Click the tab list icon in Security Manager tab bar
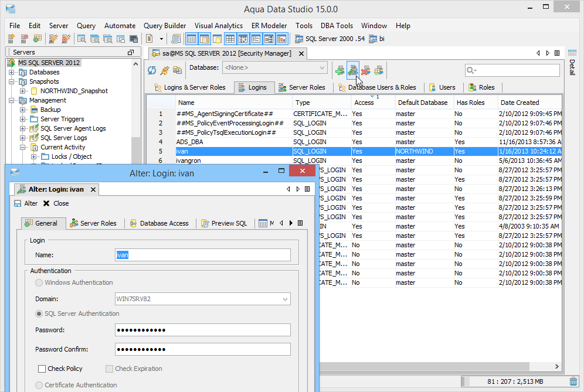 click(x=557, y=53)
